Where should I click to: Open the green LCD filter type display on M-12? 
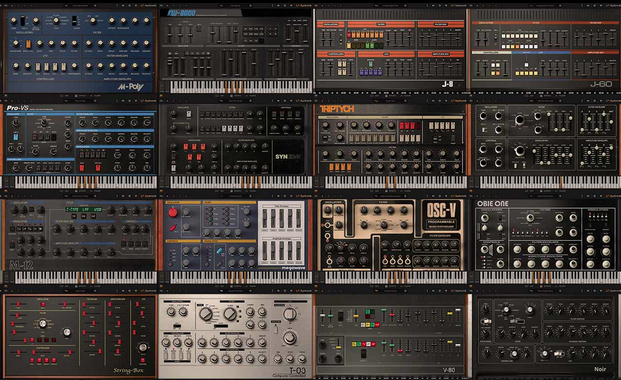click(x=83, y=209)
